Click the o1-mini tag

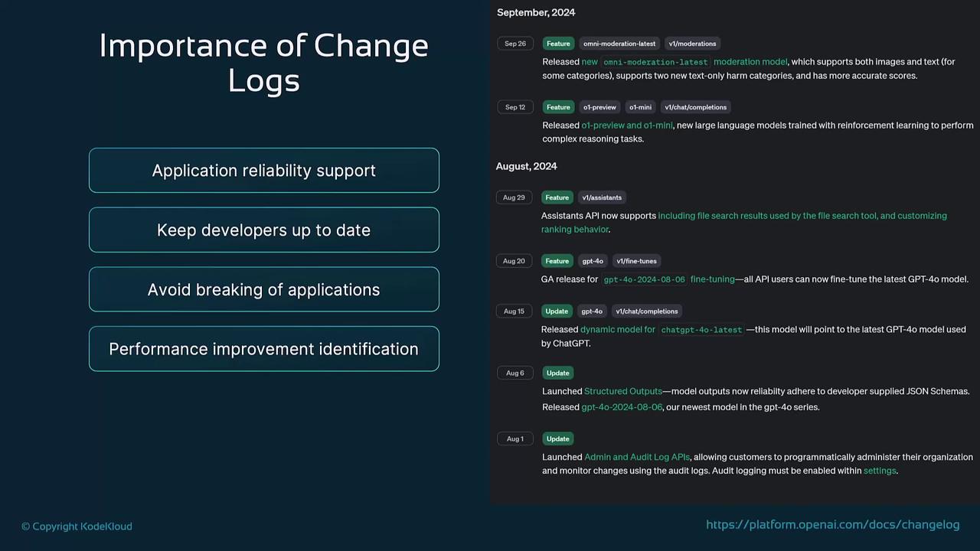(640, 107)
